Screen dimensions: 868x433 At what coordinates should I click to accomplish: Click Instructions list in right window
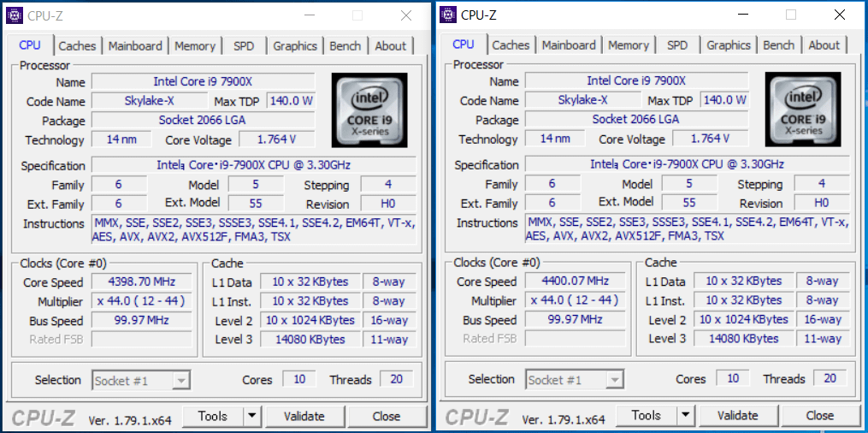tap(687, 229)
